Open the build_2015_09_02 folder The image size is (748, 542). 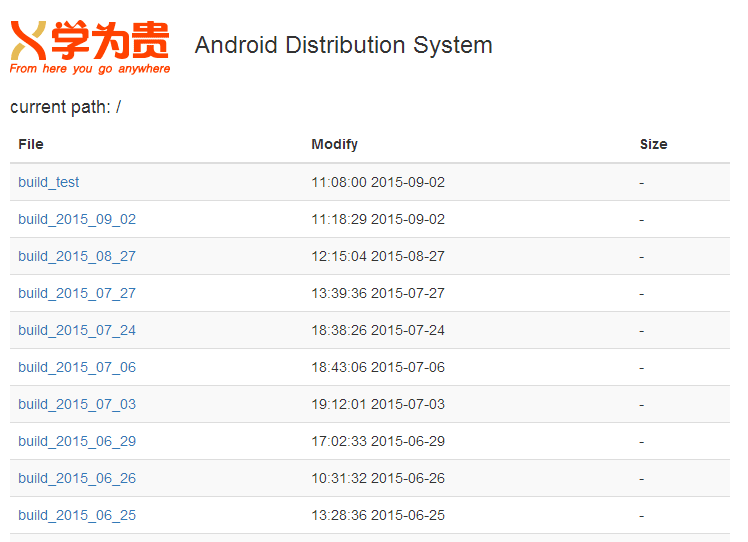click(77, 219)
